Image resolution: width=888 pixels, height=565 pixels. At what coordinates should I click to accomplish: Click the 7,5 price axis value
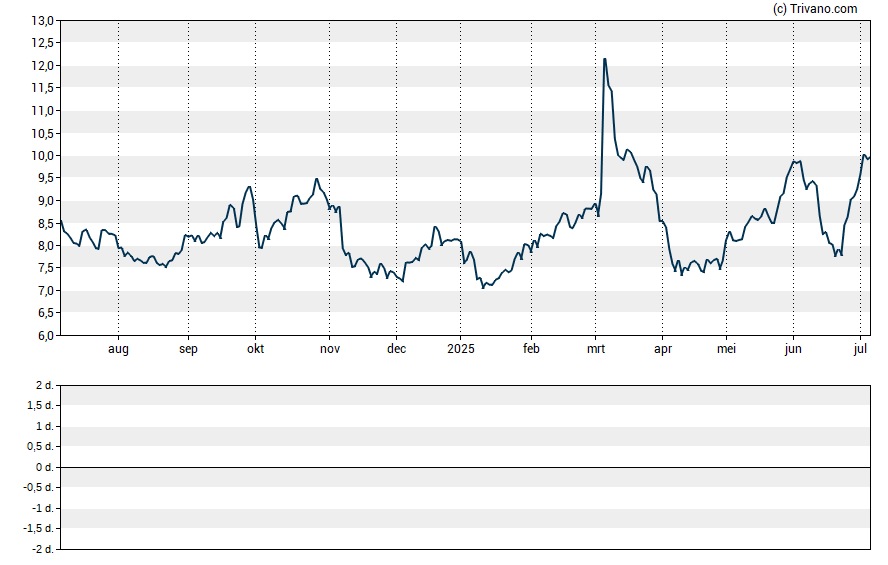pos(46,268)
